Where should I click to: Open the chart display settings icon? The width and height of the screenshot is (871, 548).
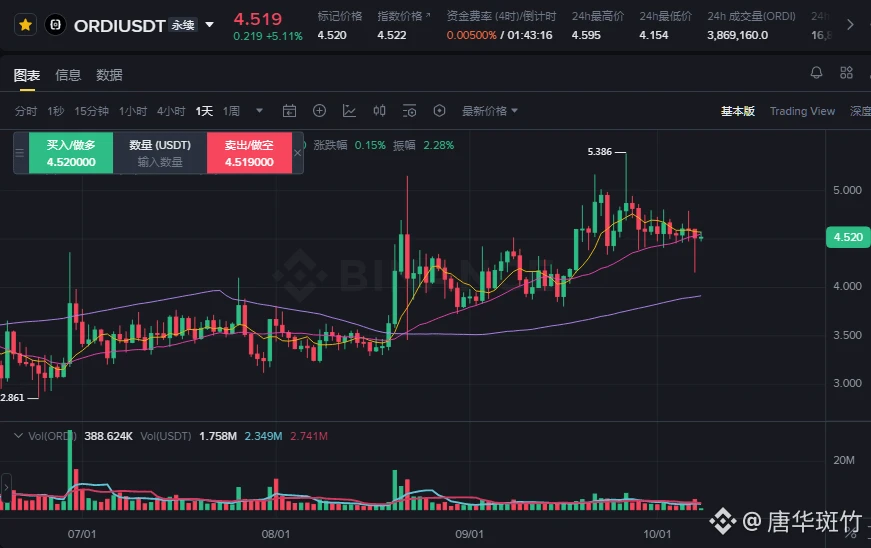coord(409,111)
